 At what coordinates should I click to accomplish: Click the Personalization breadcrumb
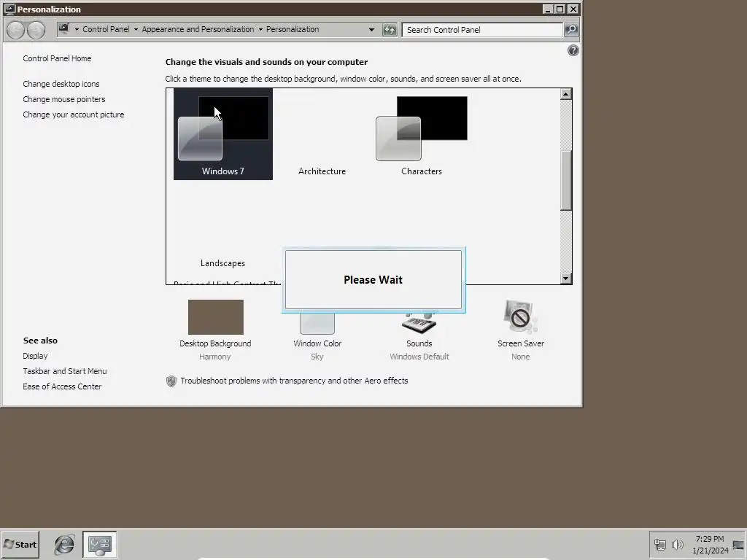[293, 29]
